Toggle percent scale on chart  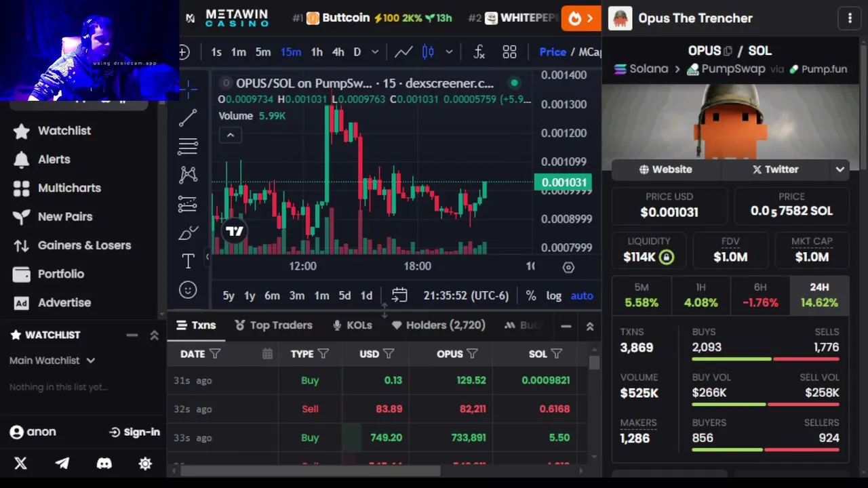[531, 296]
